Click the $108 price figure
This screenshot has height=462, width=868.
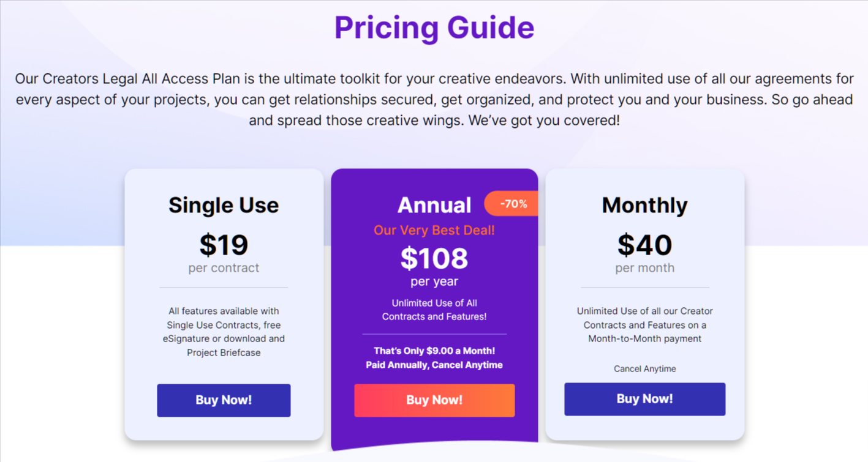tap(434, 258)
